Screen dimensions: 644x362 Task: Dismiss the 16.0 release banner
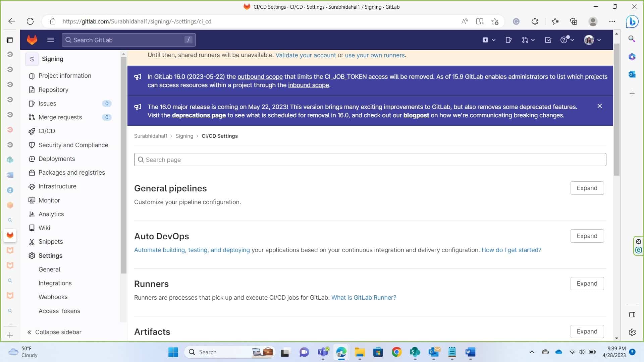(600, 106)
